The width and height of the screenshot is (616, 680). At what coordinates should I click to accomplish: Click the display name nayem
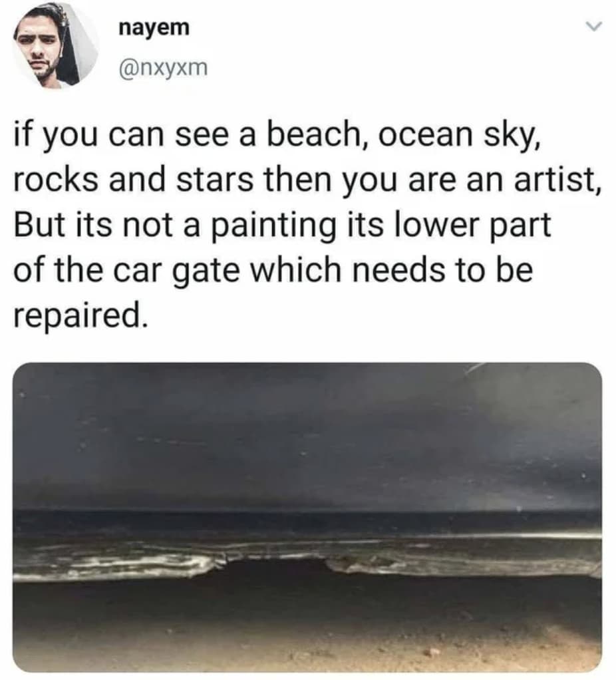(x=154, y=28)
